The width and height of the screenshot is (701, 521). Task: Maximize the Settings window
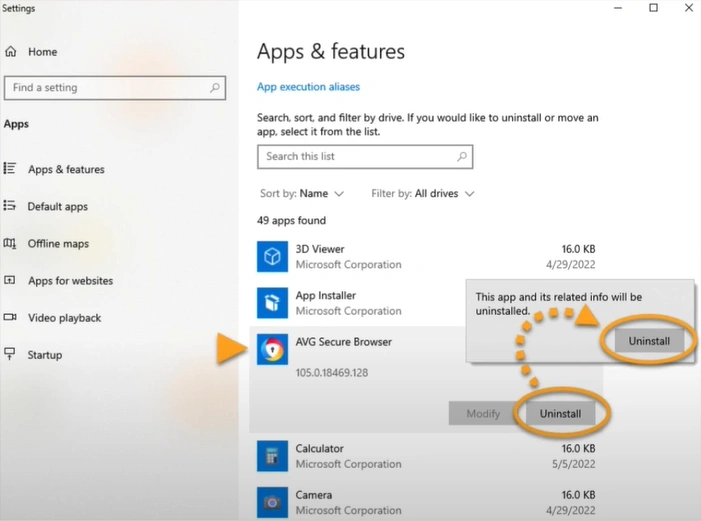click(653, 8)
